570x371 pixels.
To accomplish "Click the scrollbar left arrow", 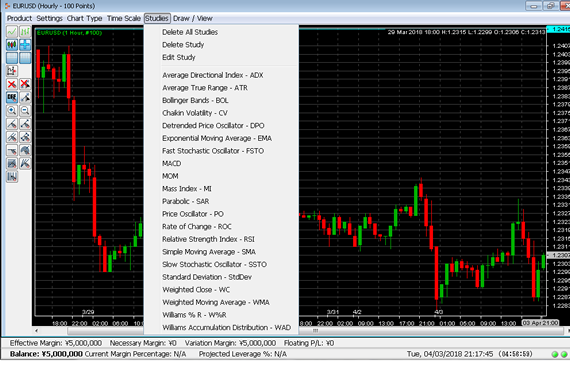I will tap(36, 331).
